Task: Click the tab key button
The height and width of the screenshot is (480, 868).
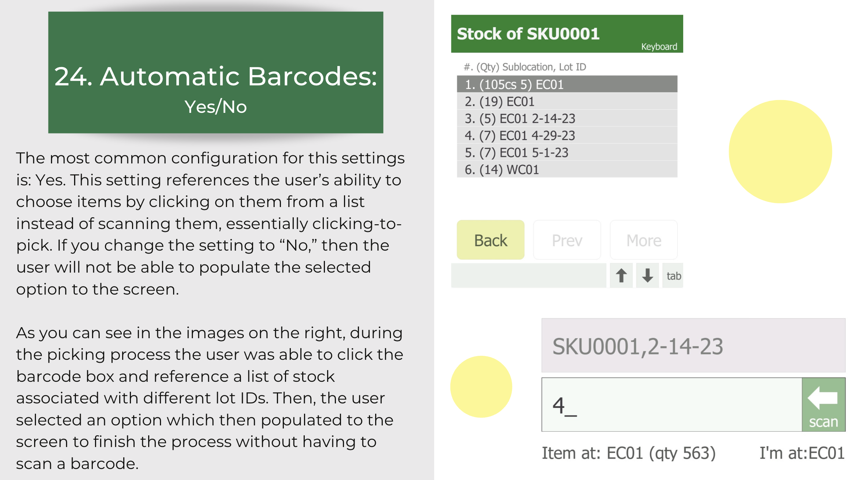Action: coord(673,276)
